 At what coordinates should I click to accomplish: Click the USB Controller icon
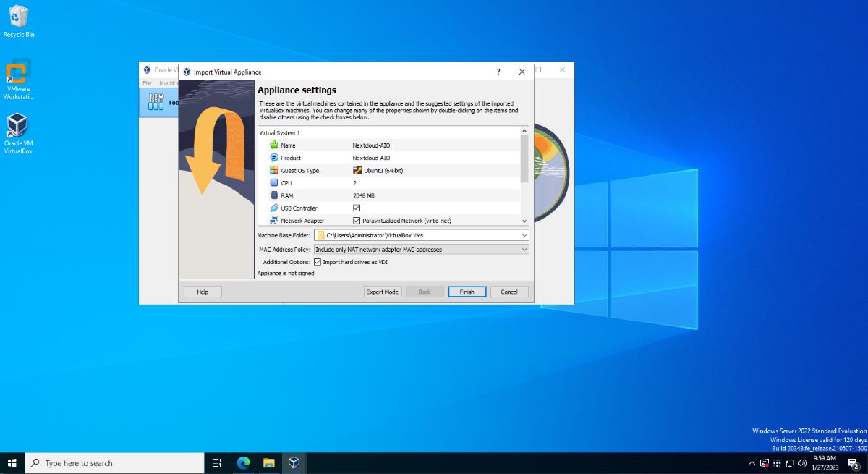[274, 208]
